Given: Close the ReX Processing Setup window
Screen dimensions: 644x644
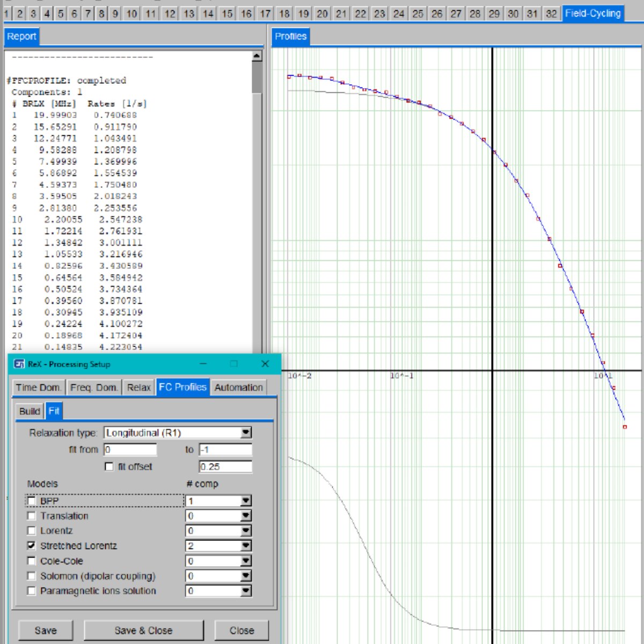Looking at the screenshot, I should tap(265, 364).
